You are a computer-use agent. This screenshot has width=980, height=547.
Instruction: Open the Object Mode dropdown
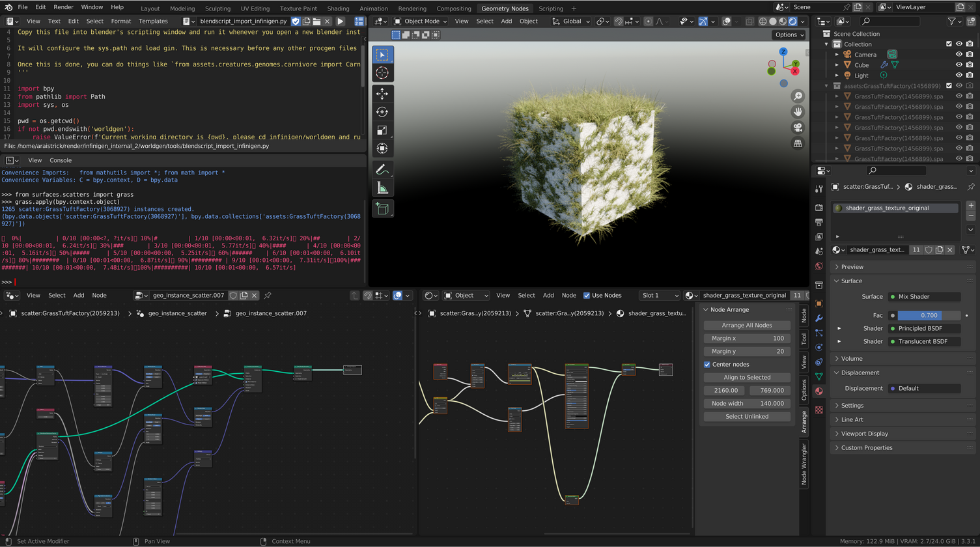point(420,21)
